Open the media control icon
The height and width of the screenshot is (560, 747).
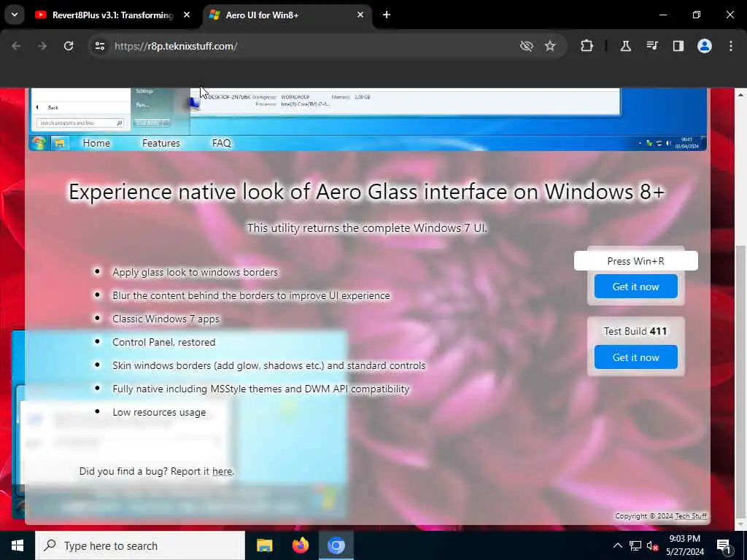click(x=651, y=46)
